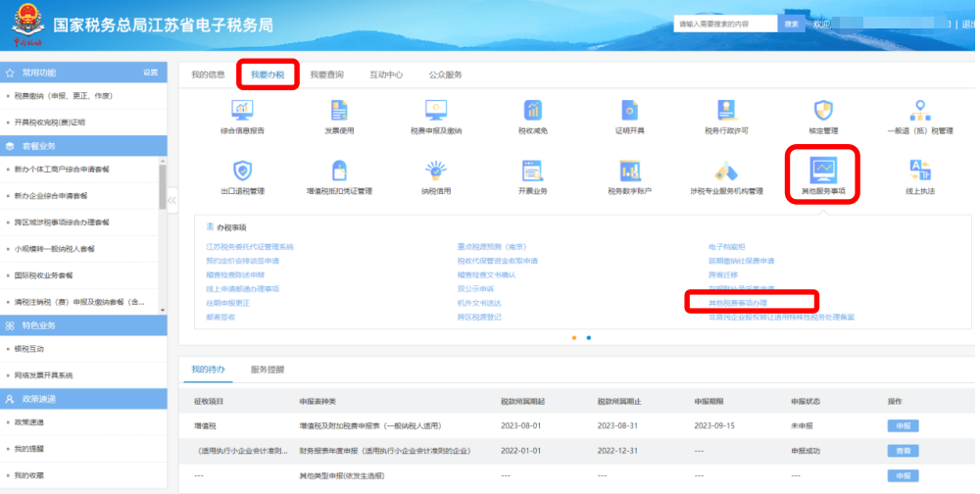Image resolution: width=980 pixels, height=494 pixels.
Task: Open the 纳税信用 lightbulb icon
Action: 436,171
